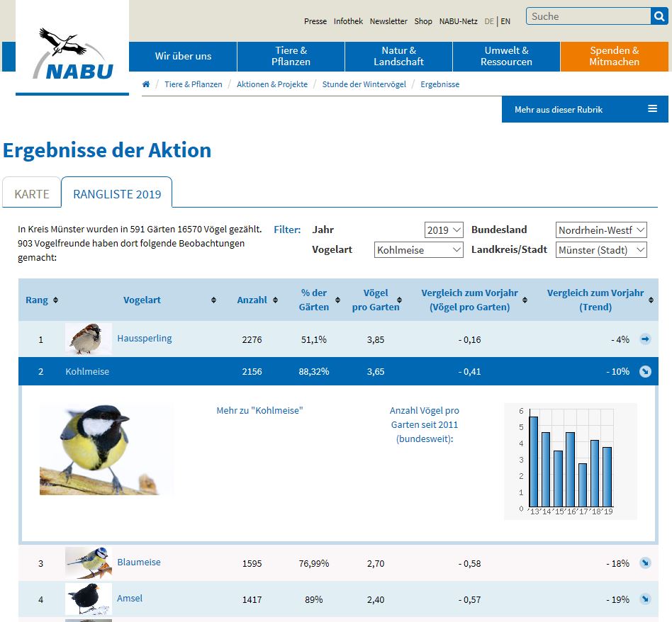Click the Haussperling trend arrow icon
The width and height of the screenshot is (672, 622).
645,339
